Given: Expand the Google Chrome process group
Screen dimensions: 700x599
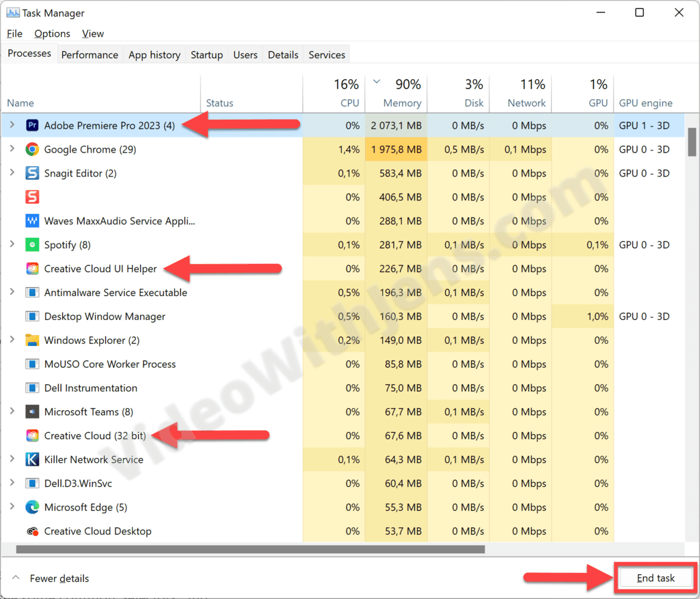Looking at the screenshot, I should tap(12, 149).
